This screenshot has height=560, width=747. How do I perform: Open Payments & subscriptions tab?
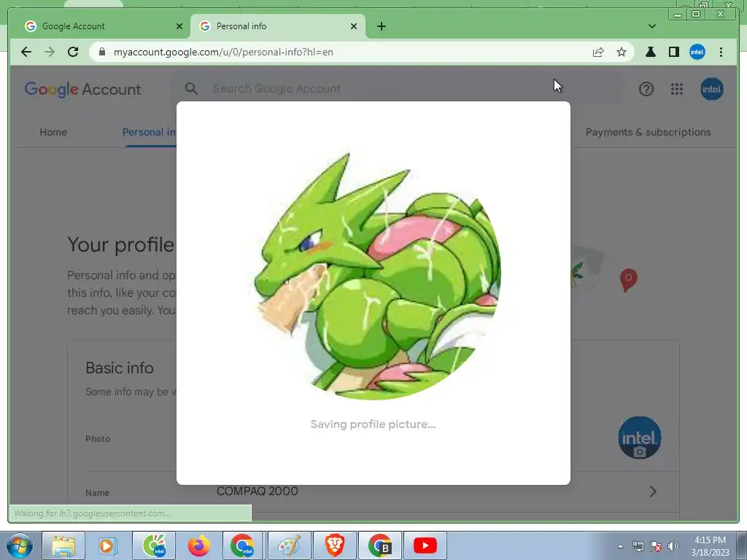(648, 132)
